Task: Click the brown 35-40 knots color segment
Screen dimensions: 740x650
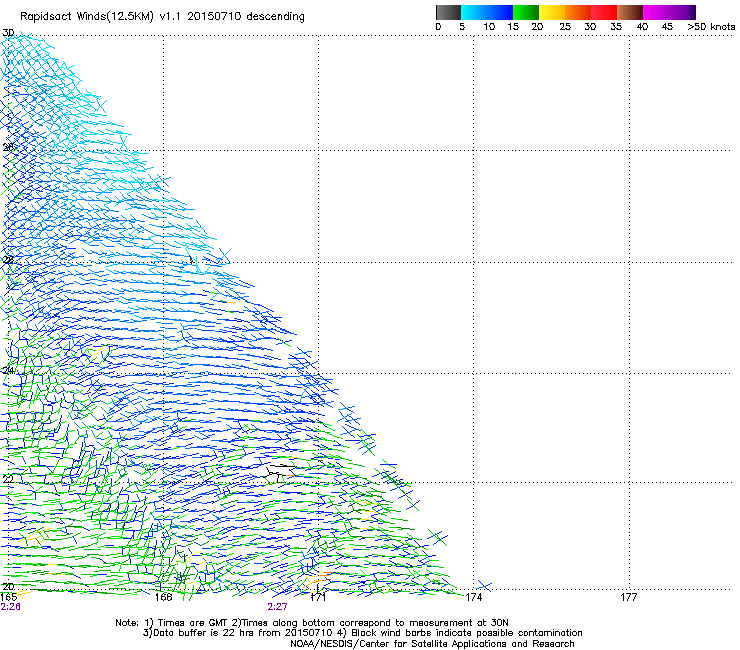Action: coord(630,12)
